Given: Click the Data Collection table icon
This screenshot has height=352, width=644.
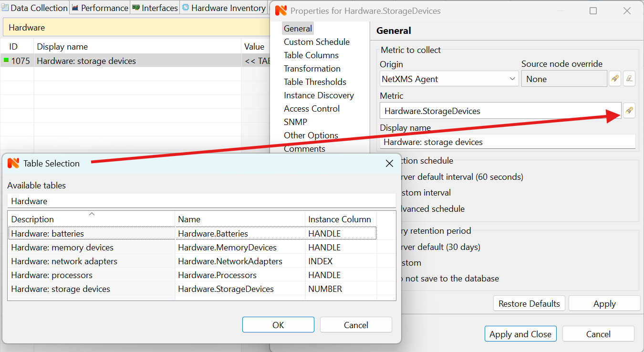Looking at the screenshot, I should coord(6,8).
